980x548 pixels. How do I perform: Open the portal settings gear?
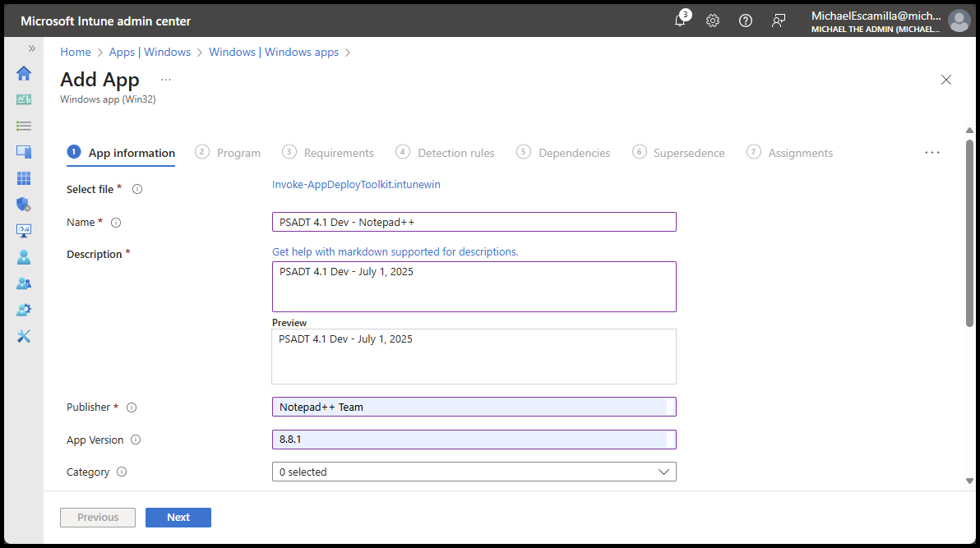[713, 21]
